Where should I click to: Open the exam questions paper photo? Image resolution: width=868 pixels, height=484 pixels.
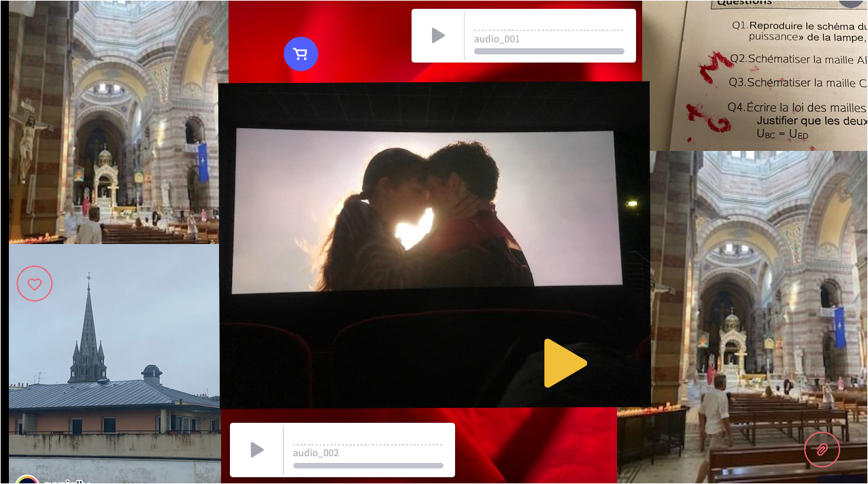pyautogui.click(x=755, y=75)
